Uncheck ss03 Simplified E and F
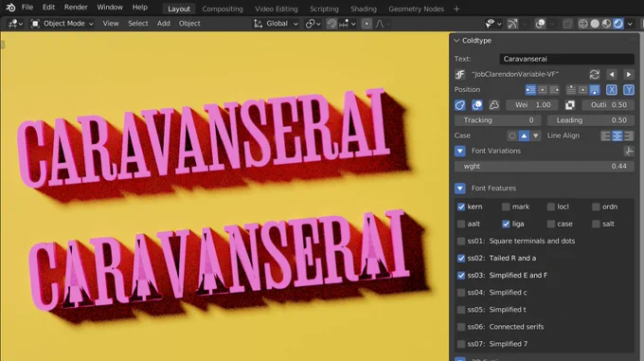 (x=461, y=276)
